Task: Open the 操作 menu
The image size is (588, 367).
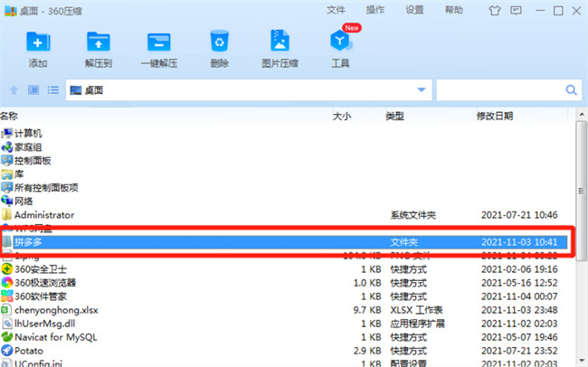Action: [375, 10]
